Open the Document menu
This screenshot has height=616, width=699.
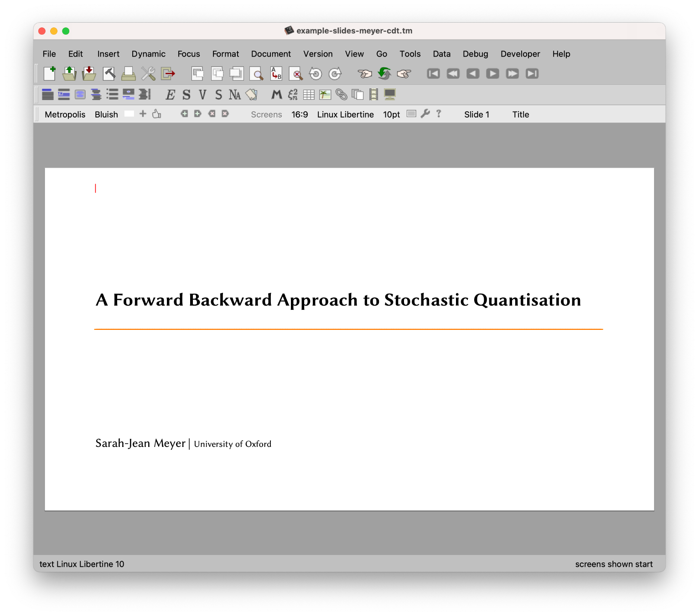point(271,54)
